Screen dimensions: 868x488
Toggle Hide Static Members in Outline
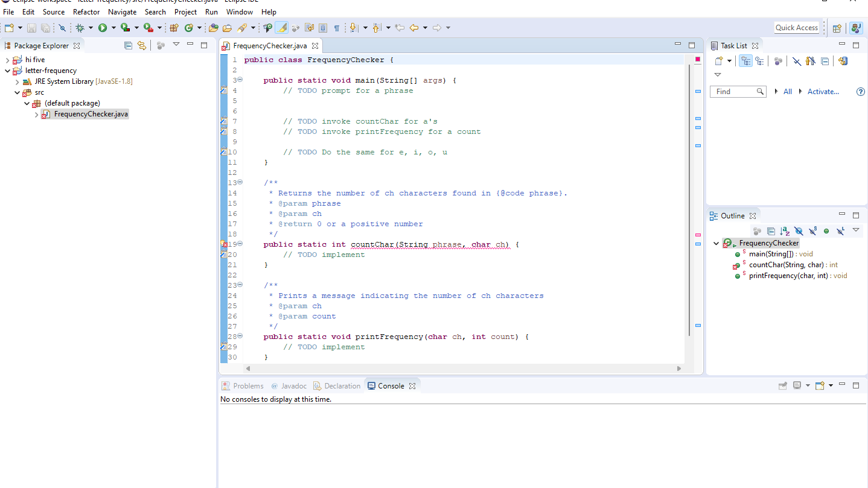[813, 230]
